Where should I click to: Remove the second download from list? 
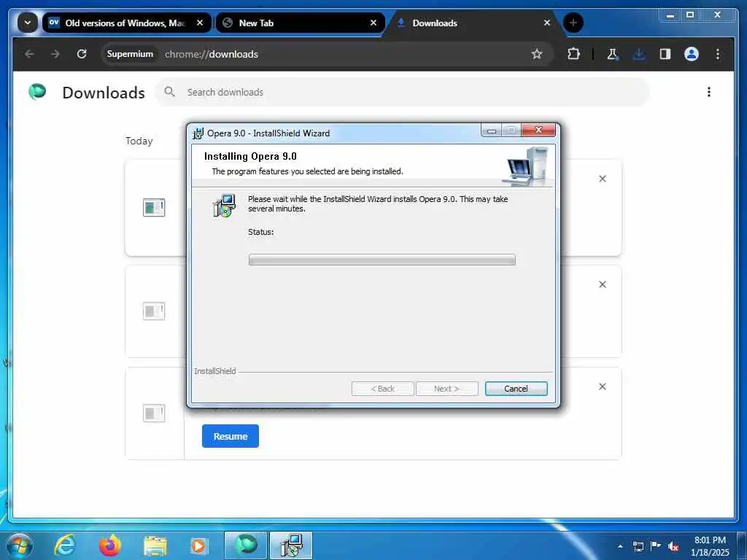[x=603, y=284]
